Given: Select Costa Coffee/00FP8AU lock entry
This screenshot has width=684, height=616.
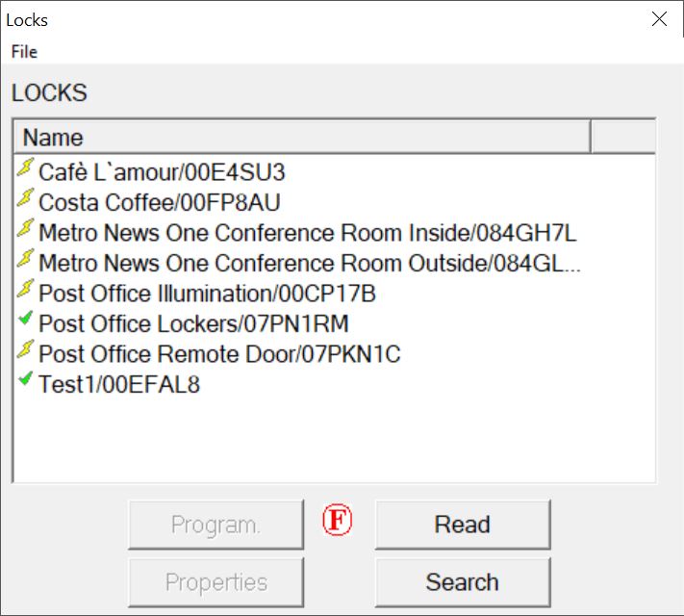Looking at the screenshot, I should (160, 202).
